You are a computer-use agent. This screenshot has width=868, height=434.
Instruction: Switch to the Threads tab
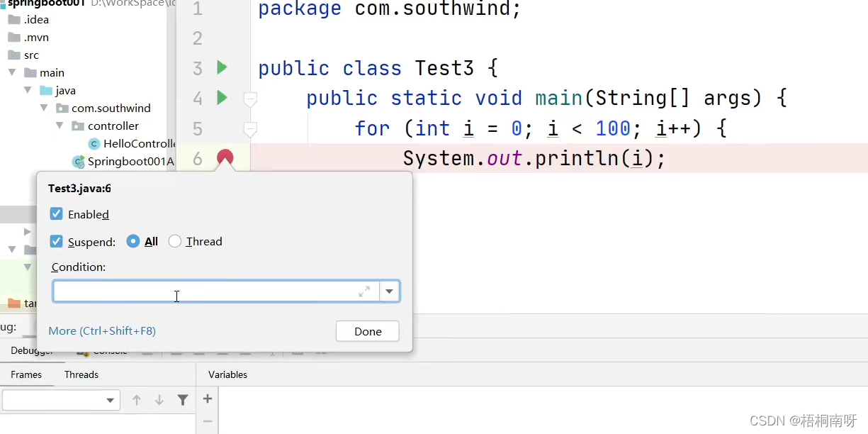81,374
